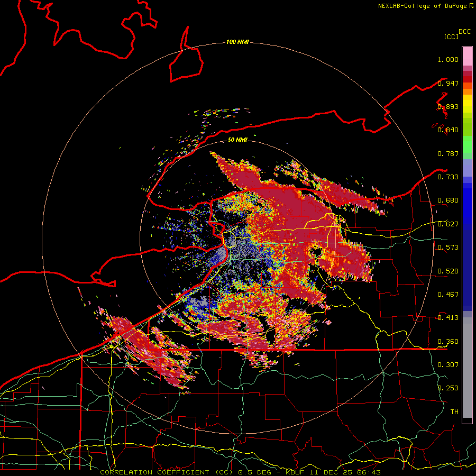The width and height of the screenshot is (476, 476).
Task: Pick the bright green color bar segment
Action: 467,144
